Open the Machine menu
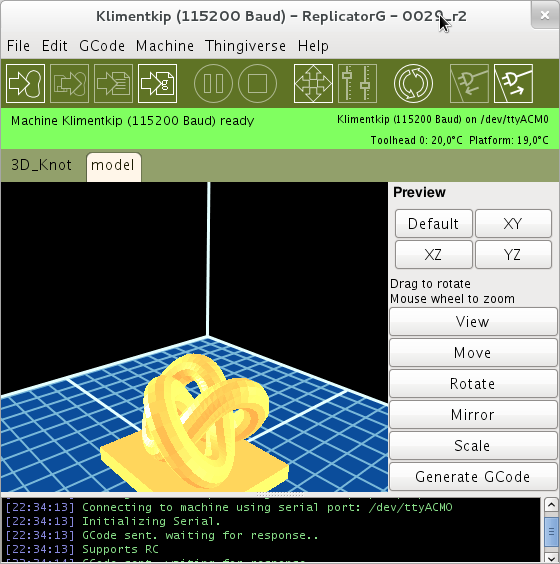Image resolution: width=560 pixels, height=564 pixels. (165, 46)
